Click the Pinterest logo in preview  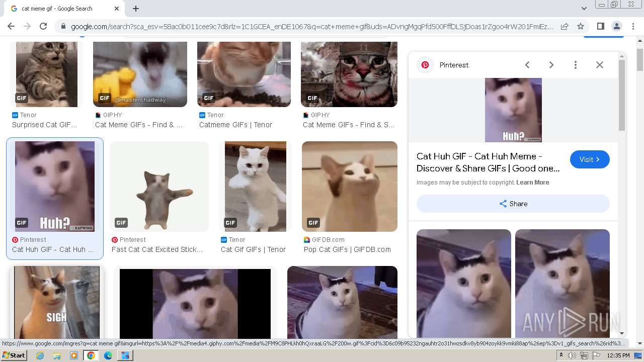pos(425,65)
